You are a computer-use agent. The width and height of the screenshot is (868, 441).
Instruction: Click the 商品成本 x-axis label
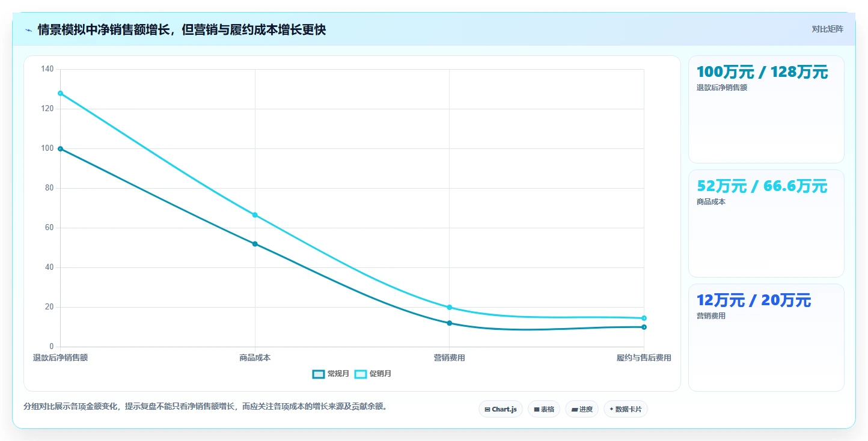point(255,358)
